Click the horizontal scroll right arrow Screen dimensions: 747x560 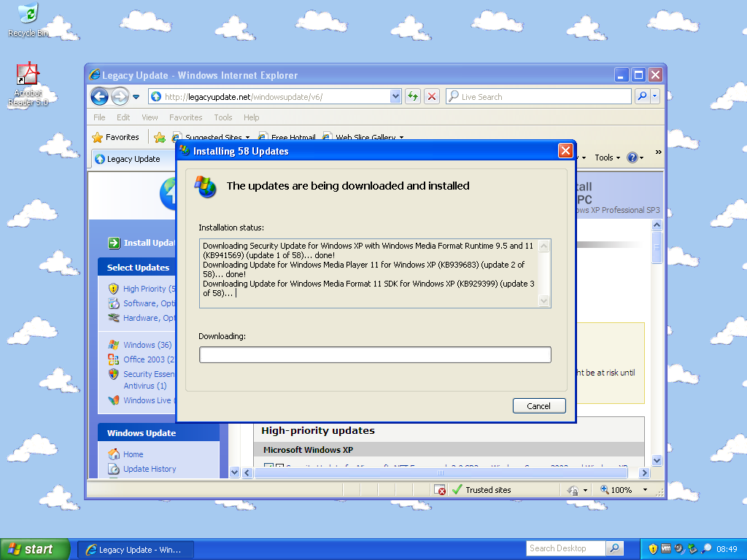[x=644, y=472]
